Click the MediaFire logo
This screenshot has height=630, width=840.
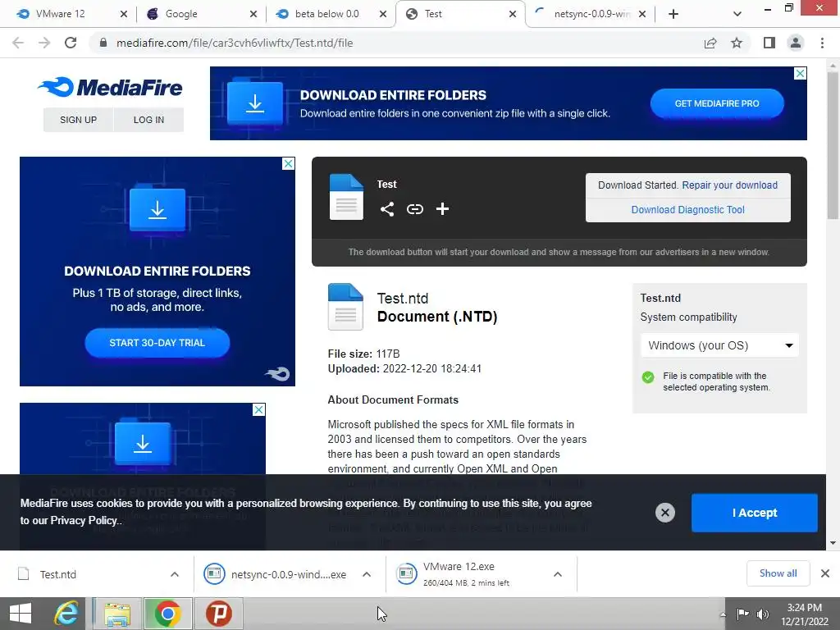coord(111,87)
